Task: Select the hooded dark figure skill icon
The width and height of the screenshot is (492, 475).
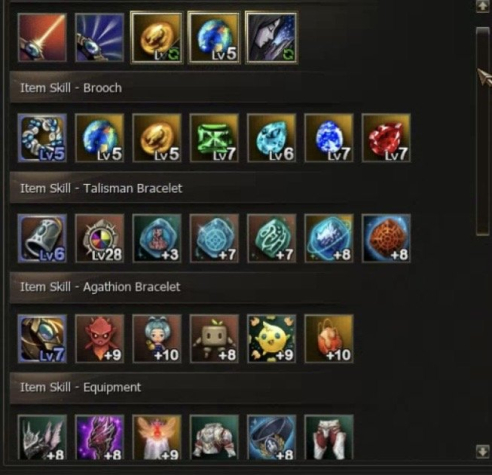Action: (271, 38)
